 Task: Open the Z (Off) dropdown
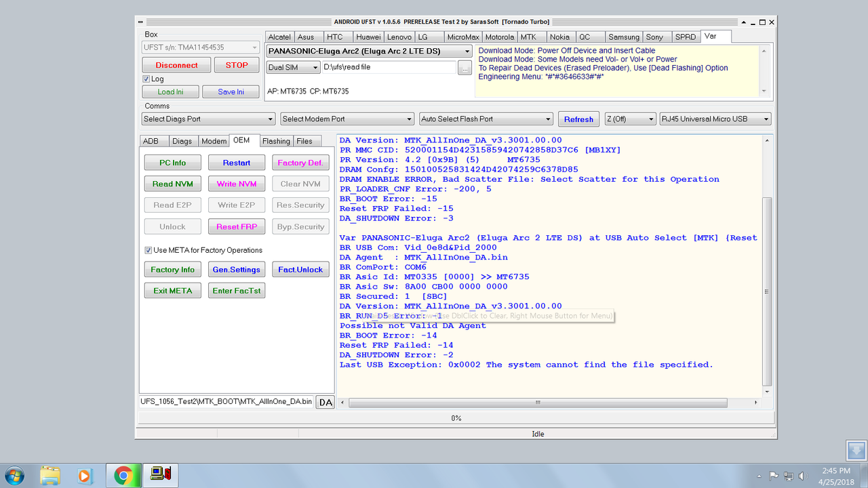[x=630, y=119]
